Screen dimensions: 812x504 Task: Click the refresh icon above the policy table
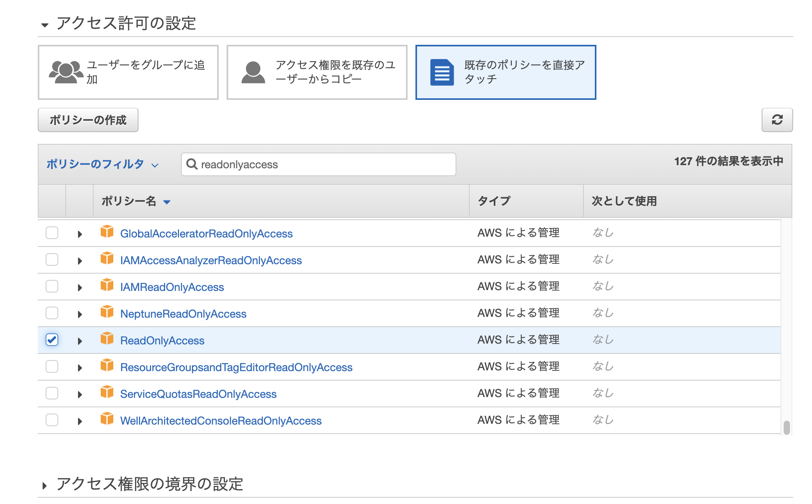[777, 120]
